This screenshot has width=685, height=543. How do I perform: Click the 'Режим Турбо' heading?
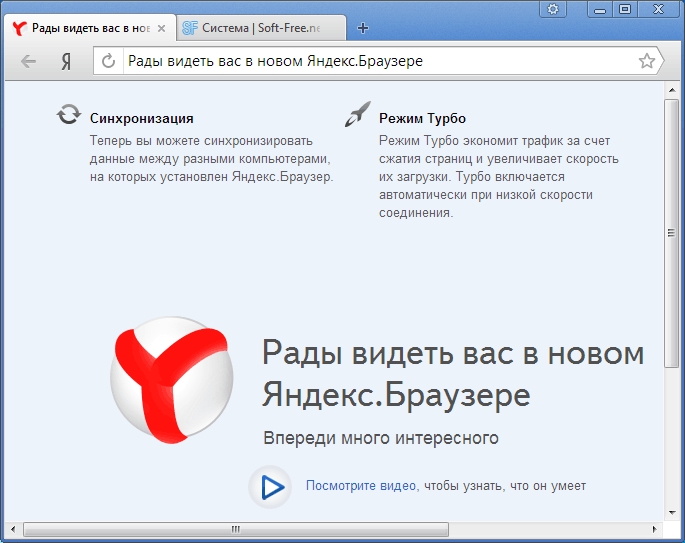pos(422,118)
